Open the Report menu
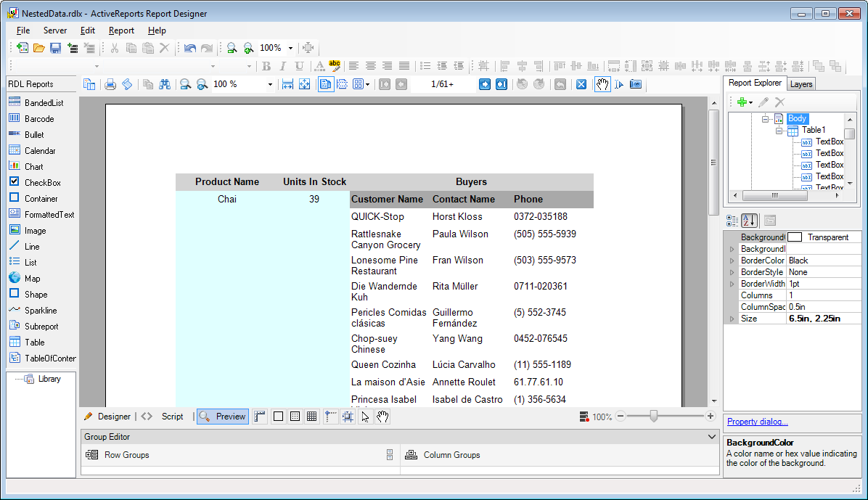This screenshot has width=868, height=500. (x=121, y=30)
